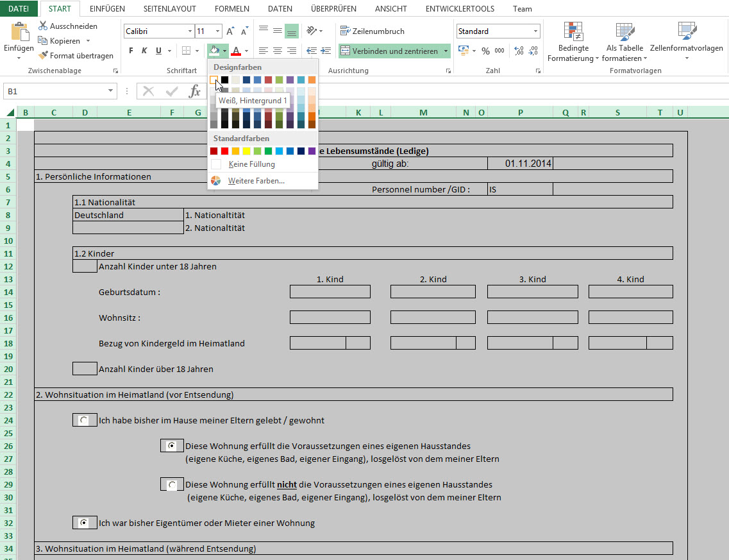Open the borders dropdown arrow
This screenshot has width=729, height=560.
[x=197, y=51]
